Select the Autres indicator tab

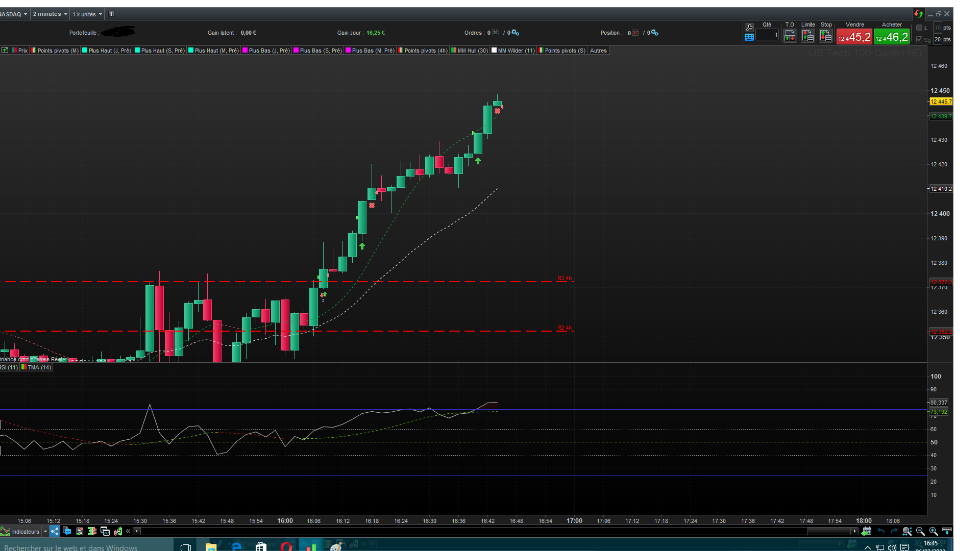(598, 51)
